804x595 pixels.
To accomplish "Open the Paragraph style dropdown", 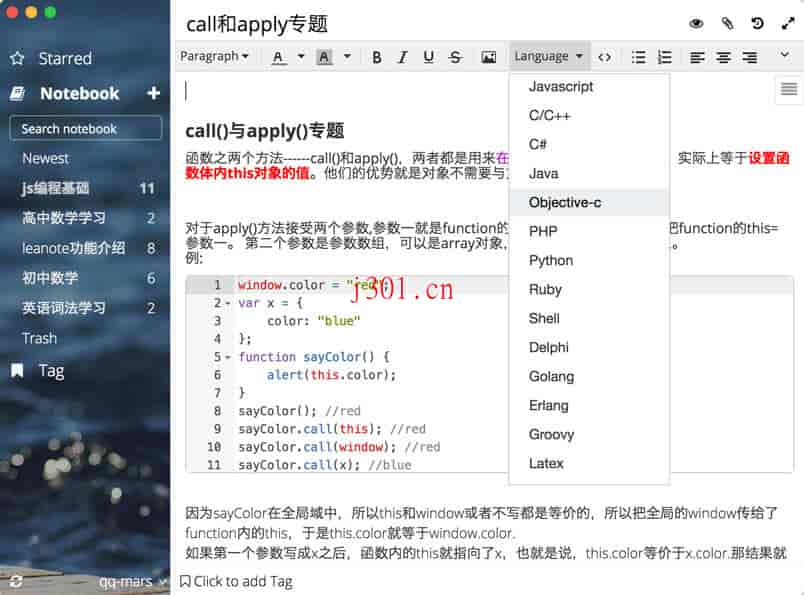I will 215,57.
